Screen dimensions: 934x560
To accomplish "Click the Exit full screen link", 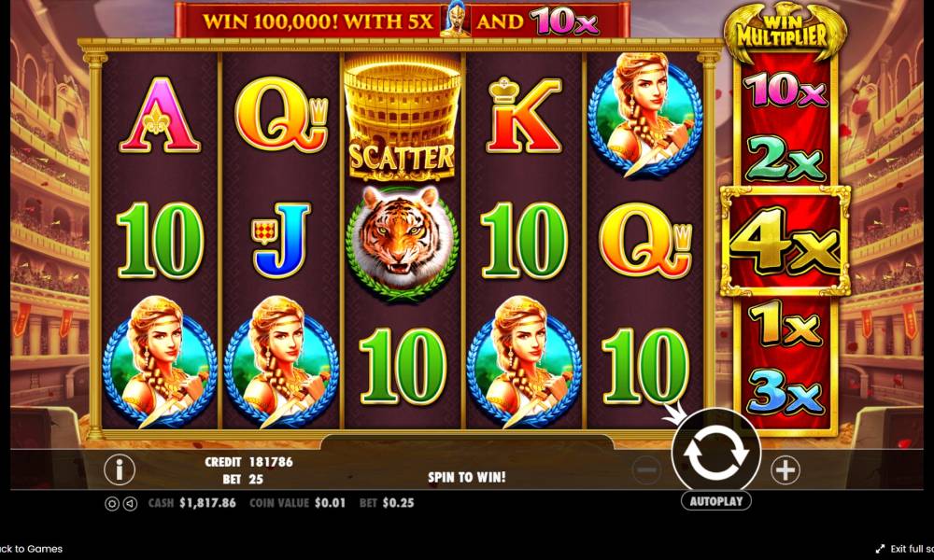I will (x=904, y=549).
